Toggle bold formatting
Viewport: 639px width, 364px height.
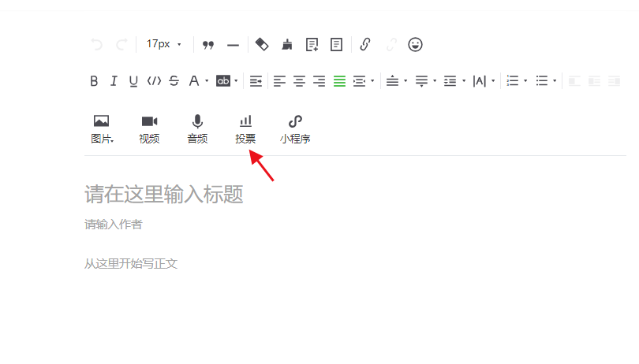(94, 81)
